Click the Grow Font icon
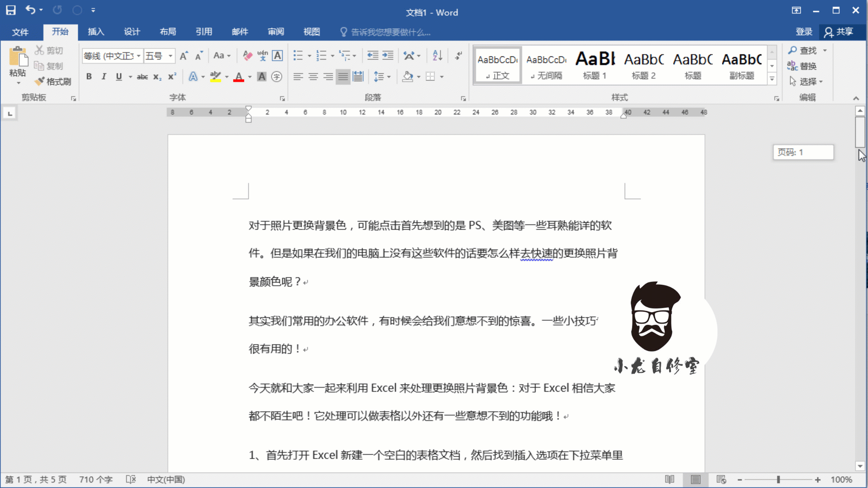The image size is (868, 488). pyautogui.click(x=184, y=56)
